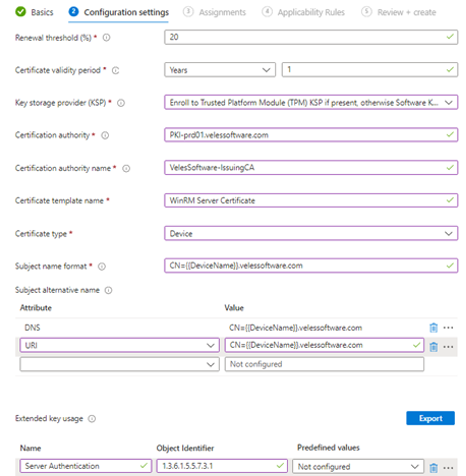Open more options for Server Authentication row
The image size is (466, 476).
click(448, 468)
